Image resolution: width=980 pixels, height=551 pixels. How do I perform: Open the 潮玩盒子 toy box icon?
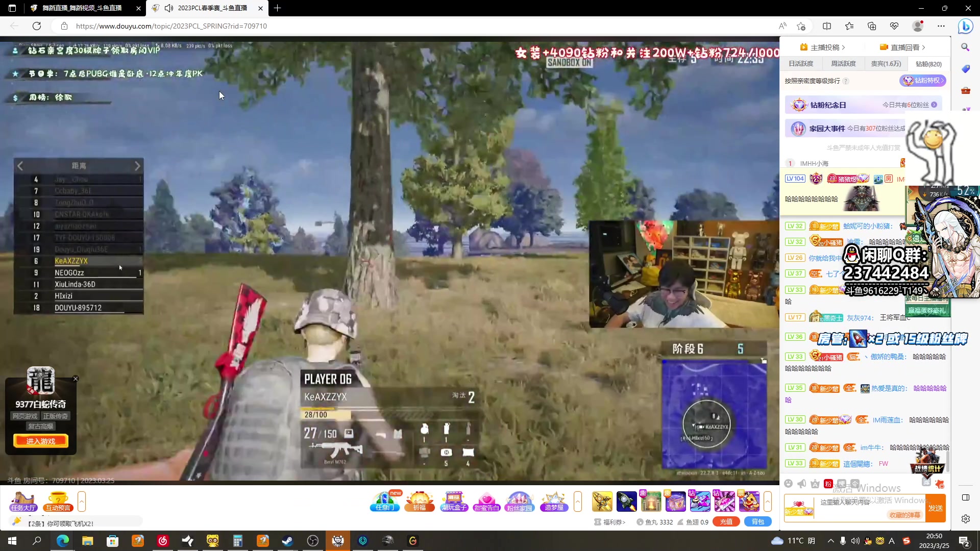tap(454, 501)
